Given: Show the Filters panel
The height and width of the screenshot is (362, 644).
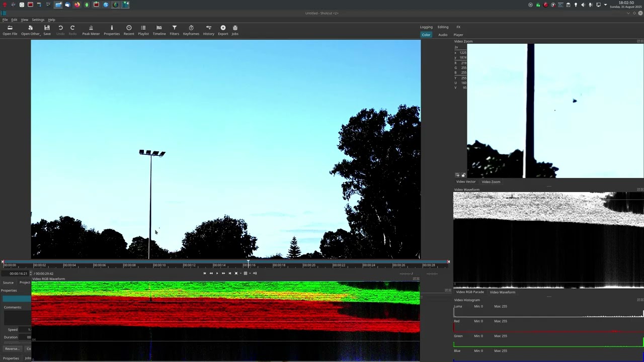Looking at the screenshot, I should [x=174, y=30].
